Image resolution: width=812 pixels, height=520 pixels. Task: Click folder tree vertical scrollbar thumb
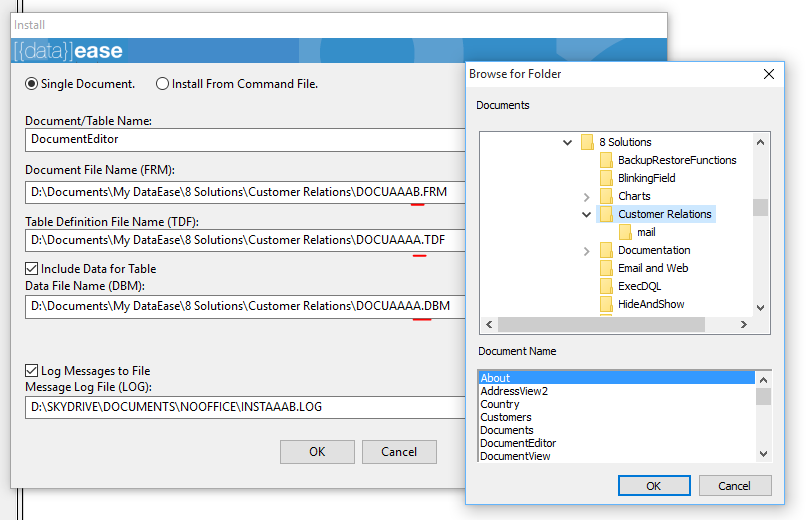coord(760,207)
